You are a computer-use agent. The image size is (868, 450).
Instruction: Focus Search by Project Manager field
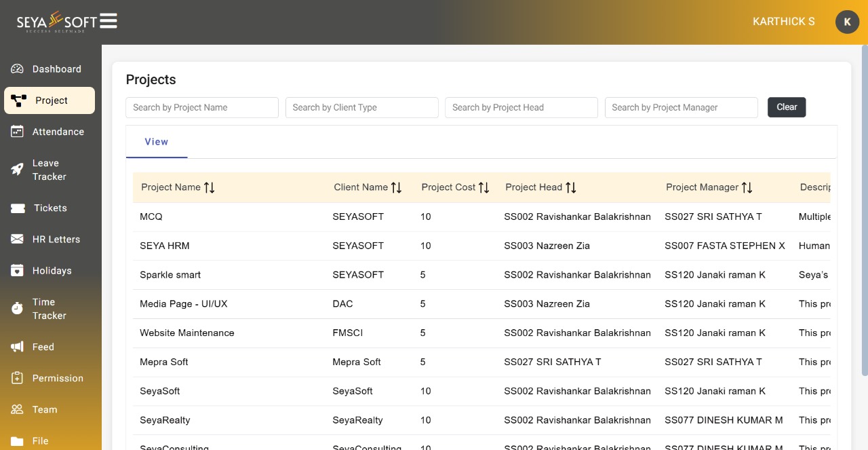click(682, 107)
